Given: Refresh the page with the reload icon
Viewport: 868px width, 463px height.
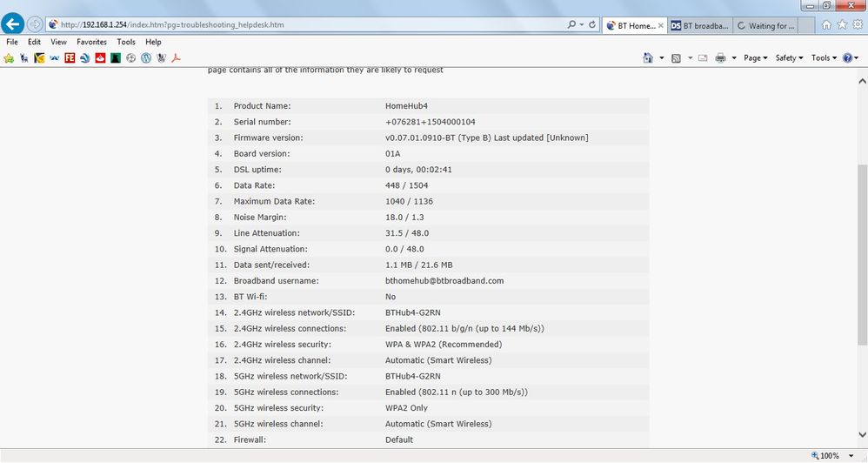Looking at the screenshot, I should (591, 25).
